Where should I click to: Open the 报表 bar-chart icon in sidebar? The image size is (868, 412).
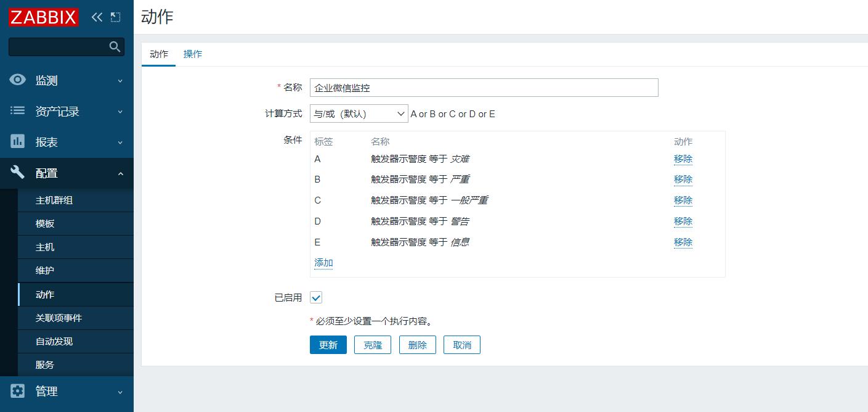coord(17,142)
